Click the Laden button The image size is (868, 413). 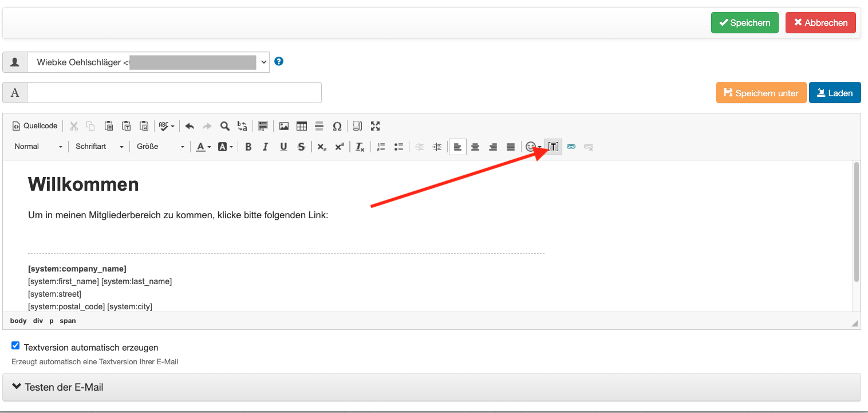click(834, 93)
